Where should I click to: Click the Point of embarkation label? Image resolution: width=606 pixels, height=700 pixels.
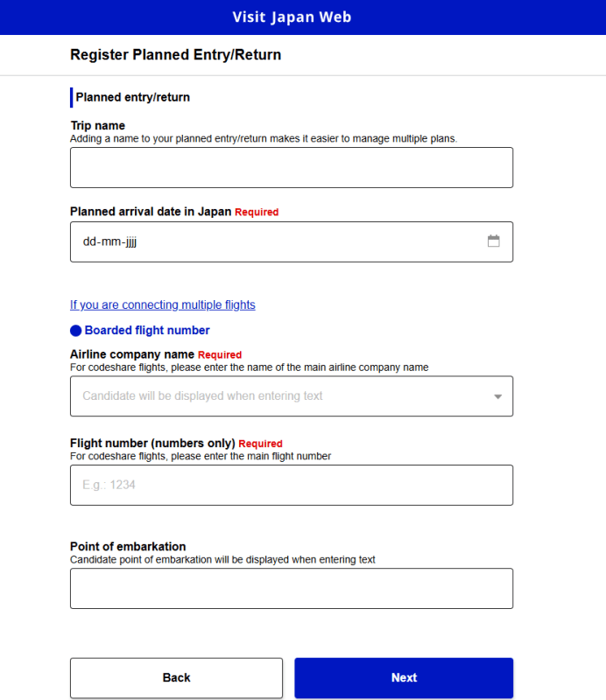(128, 547)
